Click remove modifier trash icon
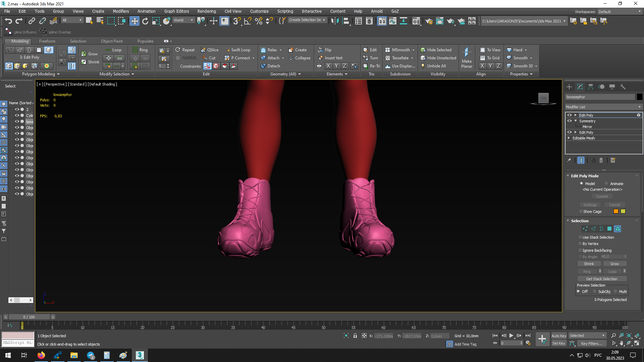 click(x=601, y=161)
